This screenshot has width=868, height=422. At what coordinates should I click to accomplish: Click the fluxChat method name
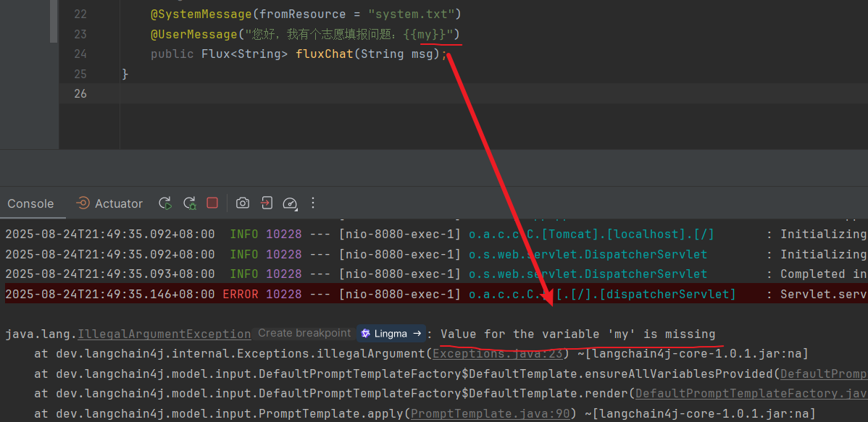click(325, 54)
